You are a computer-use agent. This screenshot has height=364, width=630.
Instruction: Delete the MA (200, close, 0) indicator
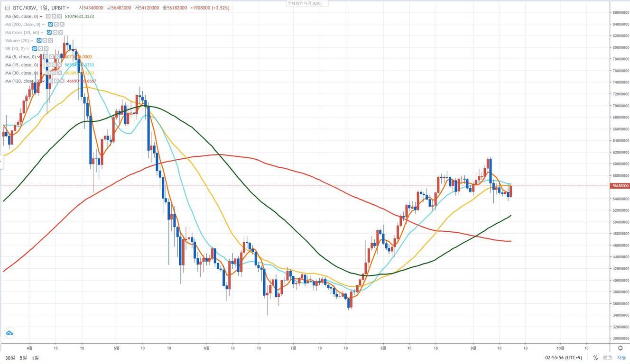[x=62, y=24]
